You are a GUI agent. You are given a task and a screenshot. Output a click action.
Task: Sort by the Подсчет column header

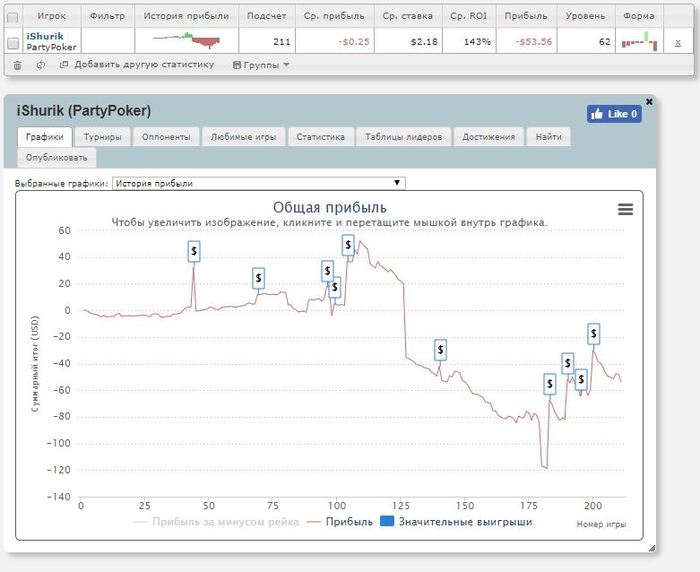point(267,16)
